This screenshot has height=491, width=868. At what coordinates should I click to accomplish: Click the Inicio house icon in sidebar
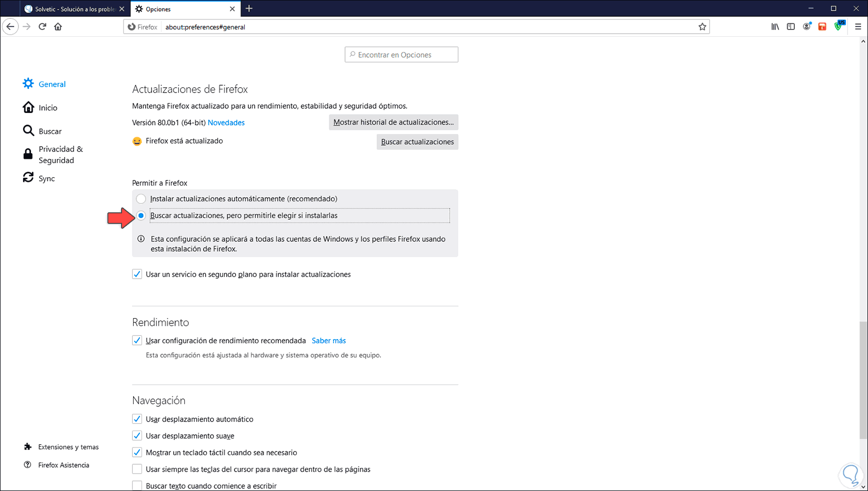28,107
